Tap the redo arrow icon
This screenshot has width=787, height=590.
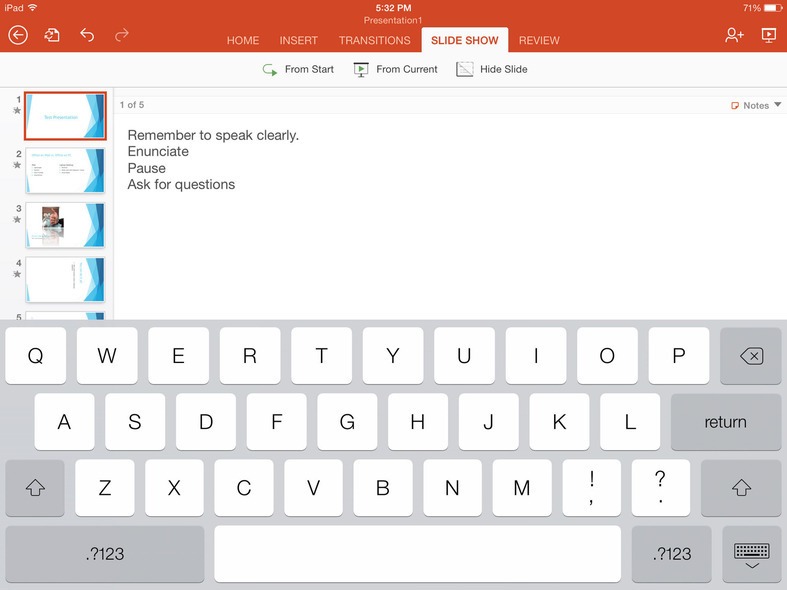click(122, 35)
